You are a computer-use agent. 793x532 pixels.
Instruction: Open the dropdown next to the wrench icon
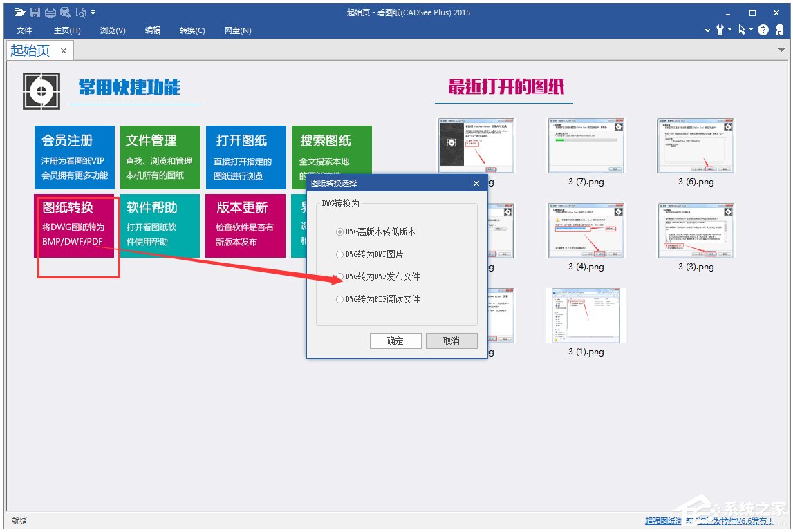click(729, 30)
